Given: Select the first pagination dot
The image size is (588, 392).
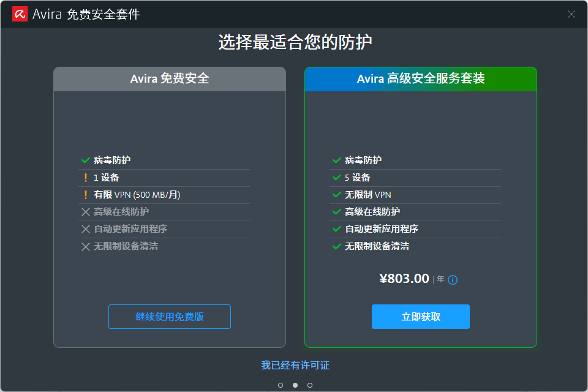Looking at the screenshot, I should click(280, 385).
